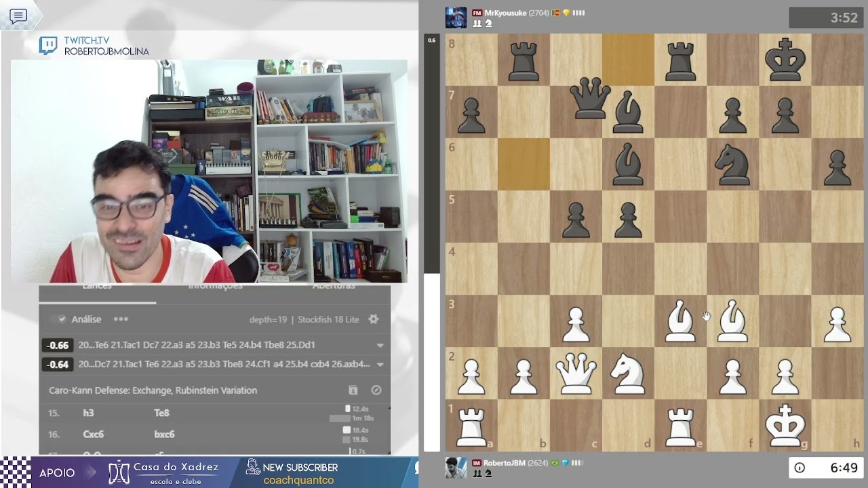This screenshot has width=868, height=488.
Task: Click RobertoJBM's blue diamond membership icon
Action: click(564, 463)
